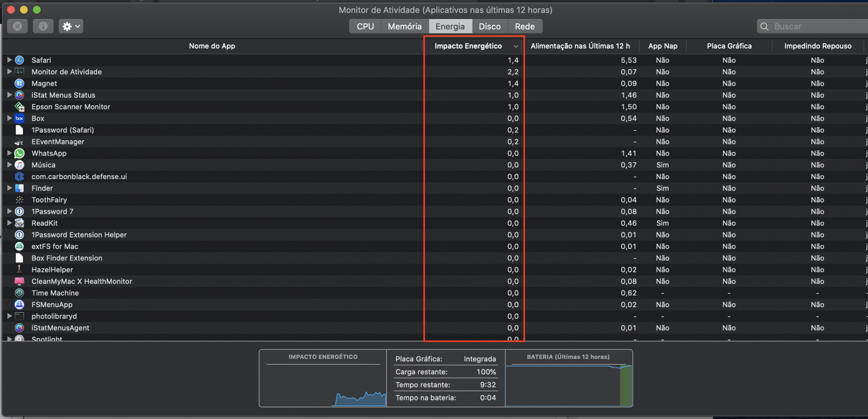Viewport: 868px width, 419px height.
Task: Expand the ReadKit disclosure triangle
Action: click(9, 223)
